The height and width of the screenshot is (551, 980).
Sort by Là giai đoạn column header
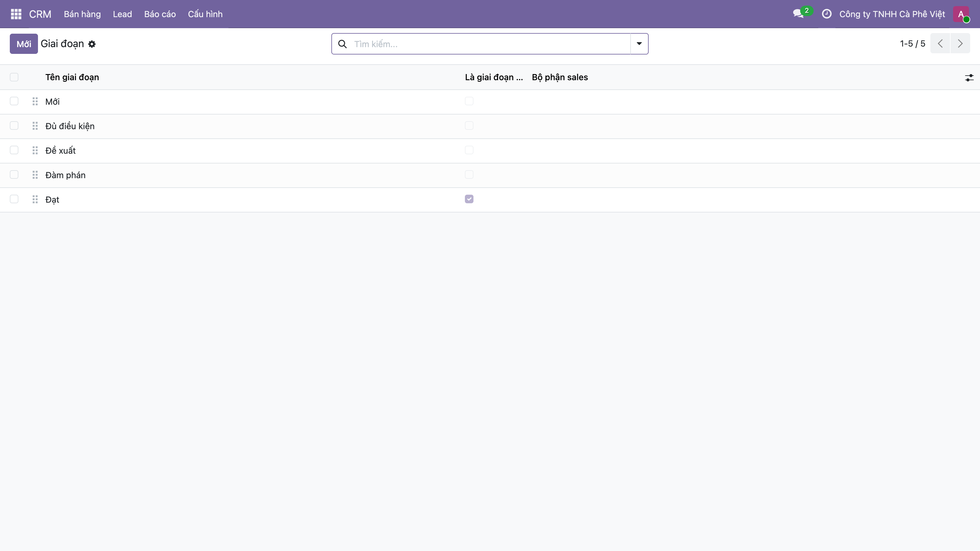click(494, 77)
